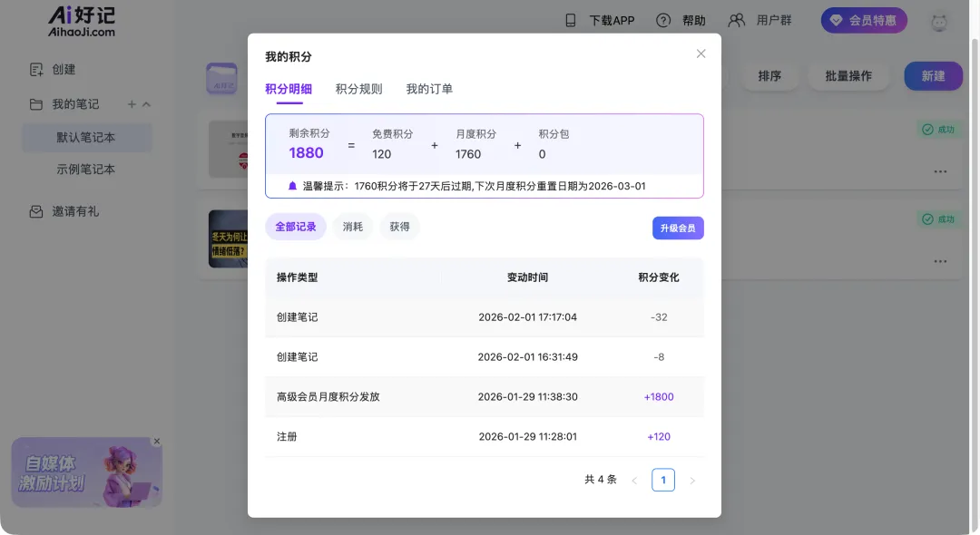The image size is (980, 535).
Task: Open the 用户群 icon
Action: coord(737,20)
